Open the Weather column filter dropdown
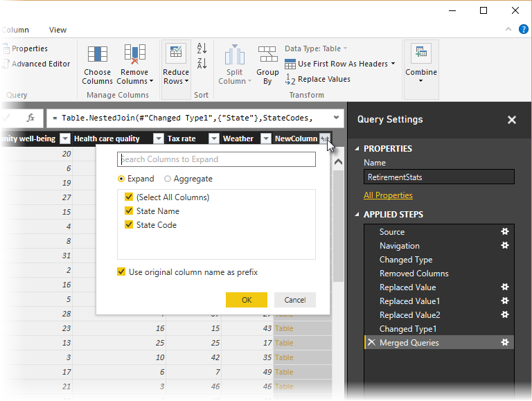Viewport: 532px width, 401px height. (266, 139)
